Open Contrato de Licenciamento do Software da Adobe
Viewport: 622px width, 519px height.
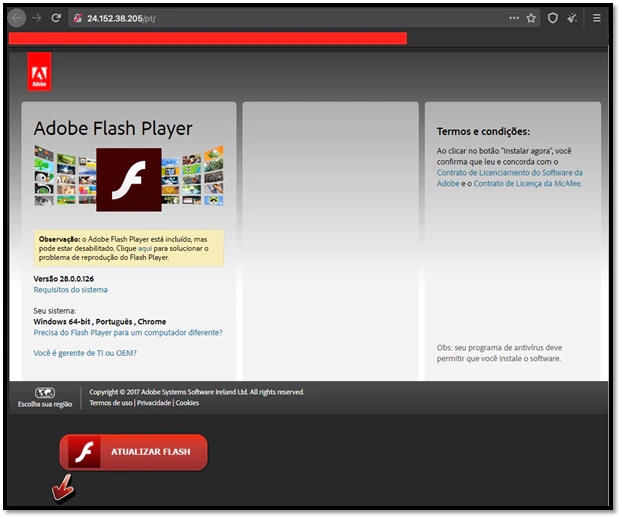tap(510, 178)
